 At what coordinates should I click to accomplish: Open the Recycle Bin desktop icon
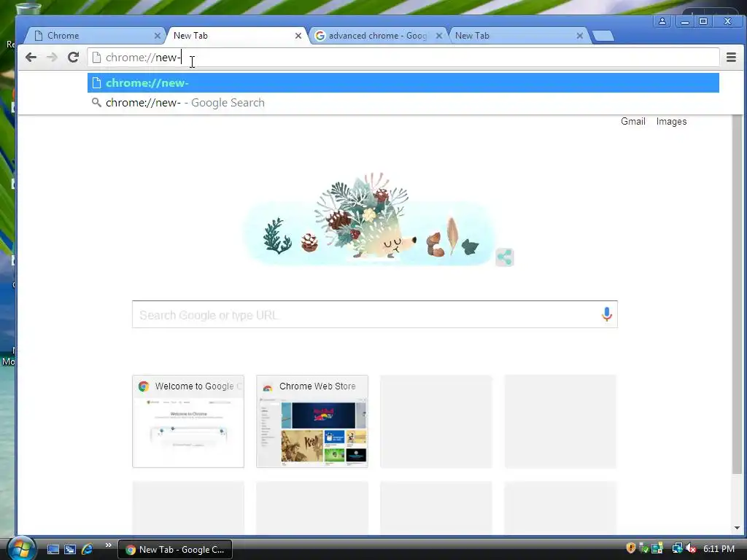28,9
